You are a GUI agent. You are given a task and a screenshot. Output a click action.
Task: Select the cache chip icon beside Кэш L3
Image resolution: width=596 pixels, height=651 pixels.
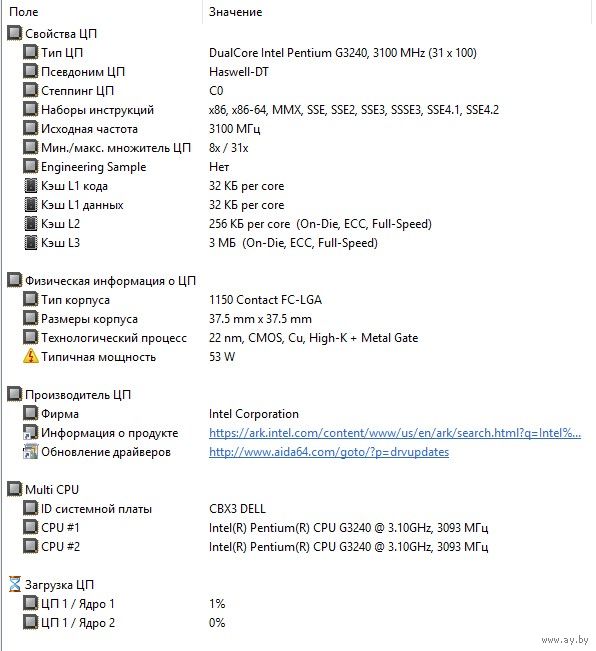tap(30, 242)
